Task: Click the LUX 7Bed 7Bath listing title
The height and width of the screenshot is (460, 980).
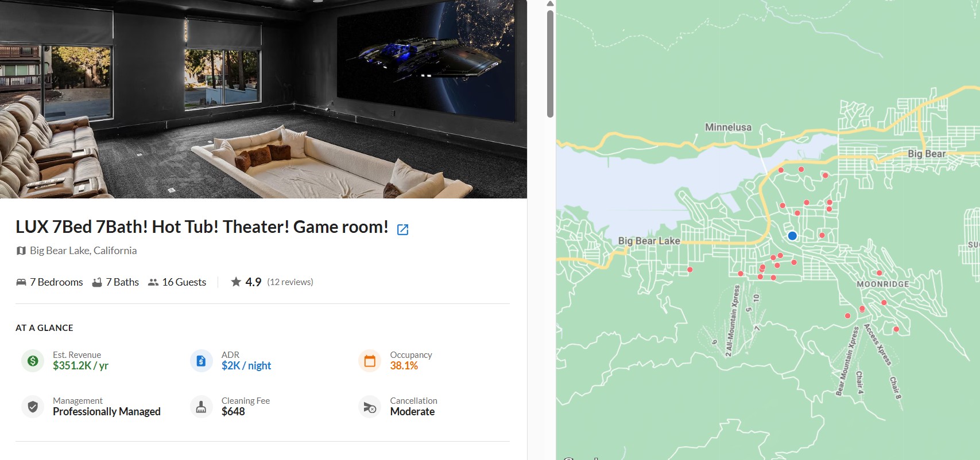Action: pyautogui.click(x=202, y=227)
